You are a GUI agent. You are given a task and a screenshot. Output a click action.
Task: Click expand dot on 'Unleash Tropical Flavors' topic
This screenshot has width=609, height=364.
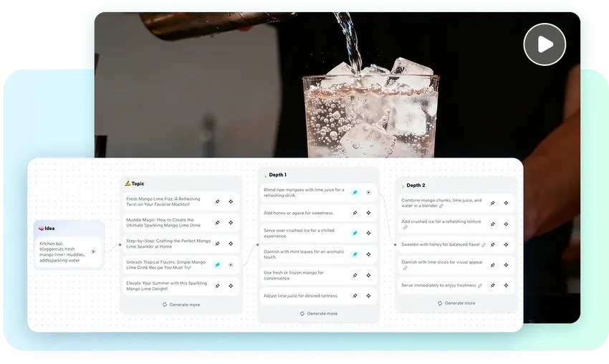pyautogui.click(x=231, y=264)
